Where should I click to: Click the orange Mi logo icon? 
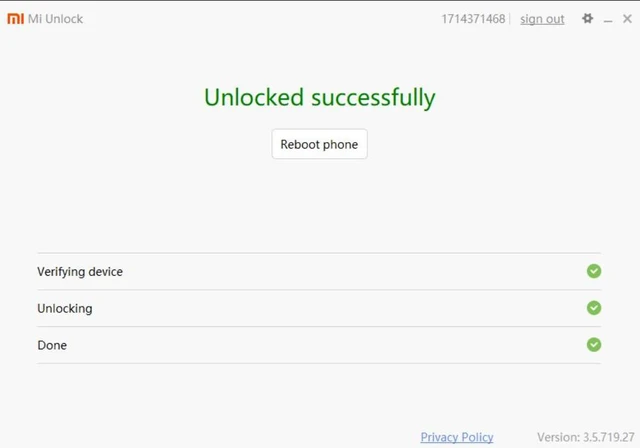click(x=15, y=19)
